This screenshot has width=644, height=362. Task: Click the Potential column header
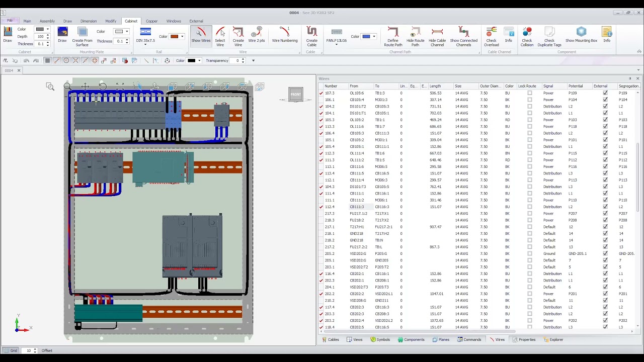[576, 86]
